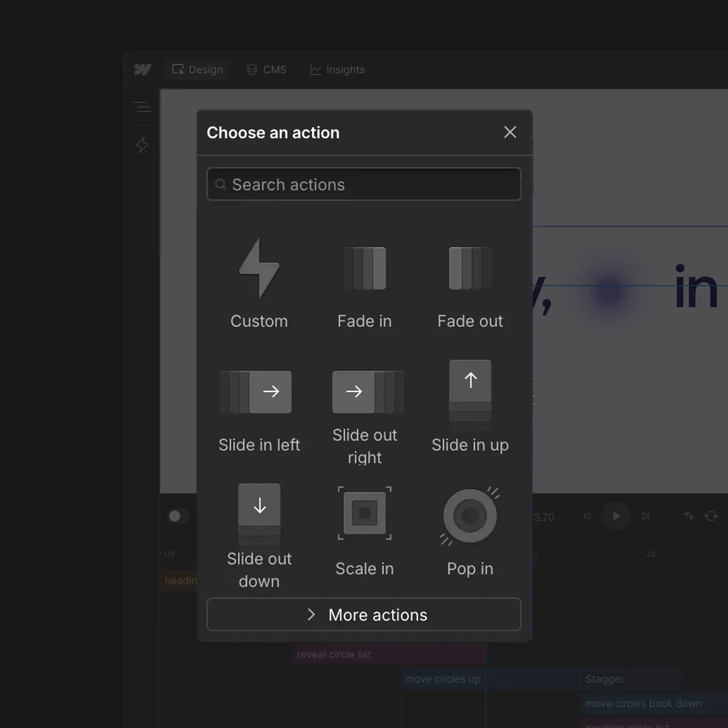Open the Interactions lightning panel in sidebar

tap(142, 145)
